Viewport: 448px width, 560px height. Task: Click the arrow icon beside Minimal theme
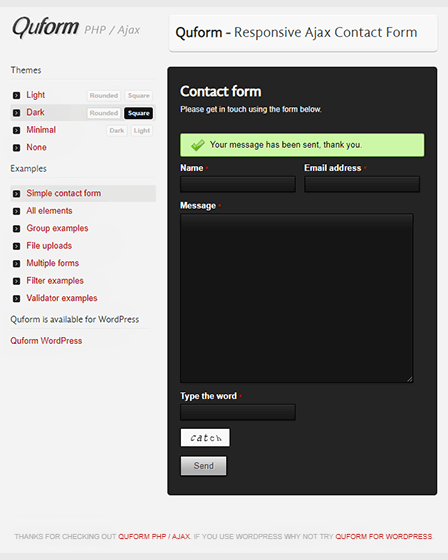[16, 130]
